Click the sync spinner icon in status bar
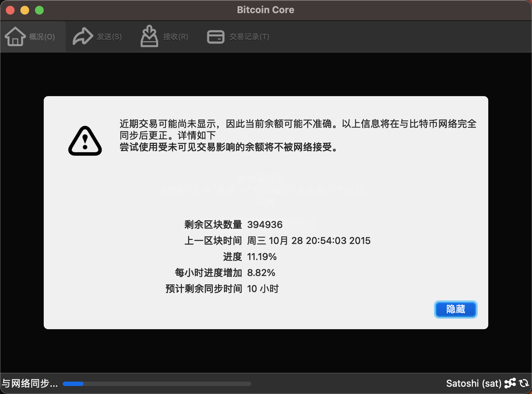This screenshot has height=394, width=532. (x=524, y=383)
